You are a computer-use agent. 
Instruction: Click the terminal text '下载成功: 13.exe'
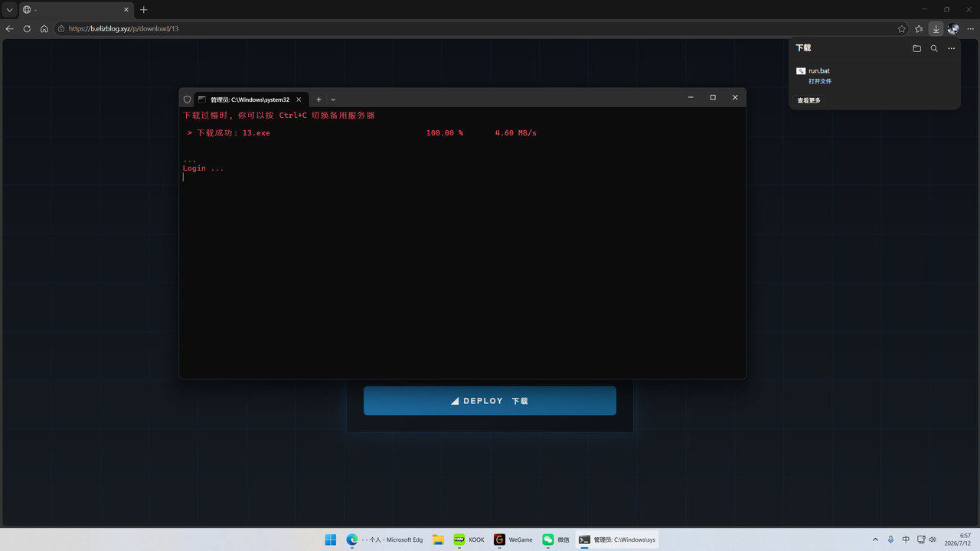234,133
